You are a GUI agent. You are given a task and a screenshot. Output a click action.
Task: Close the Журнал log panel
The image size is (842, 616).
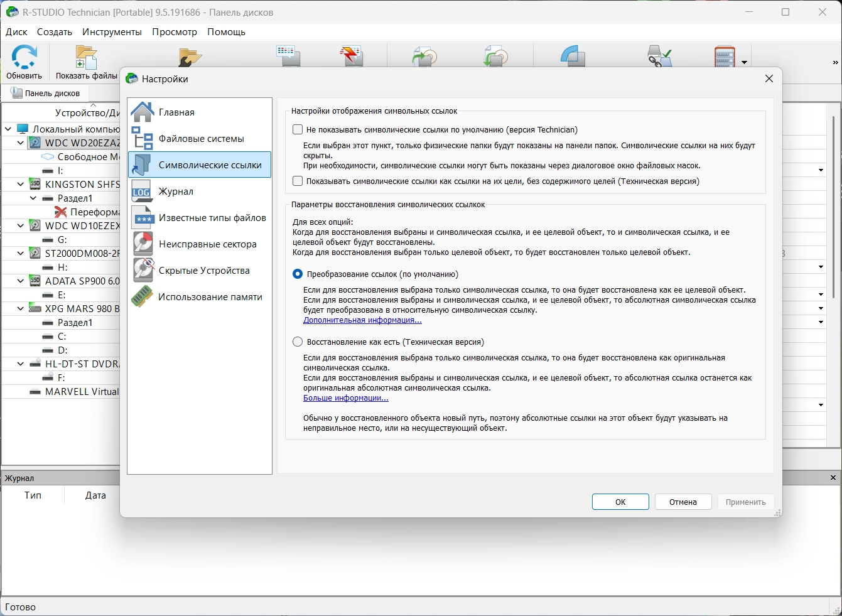click(x=833, y=478)
